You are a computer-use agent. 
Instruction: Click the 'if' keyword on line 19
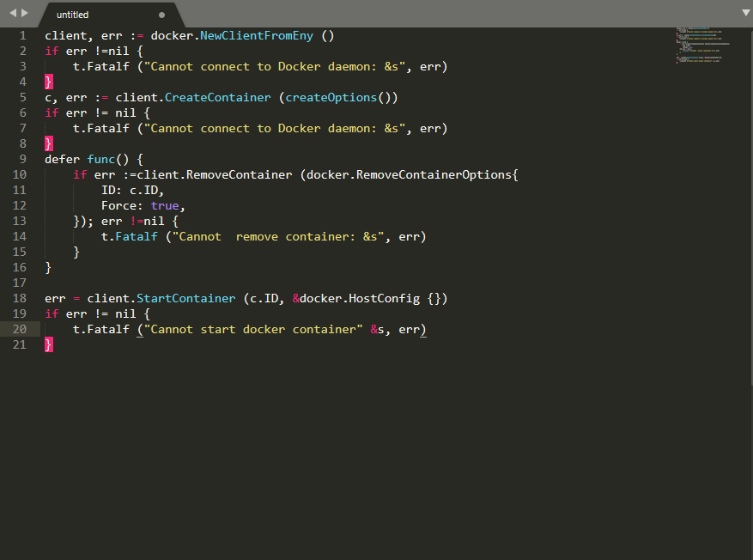(x=52, y=313)
